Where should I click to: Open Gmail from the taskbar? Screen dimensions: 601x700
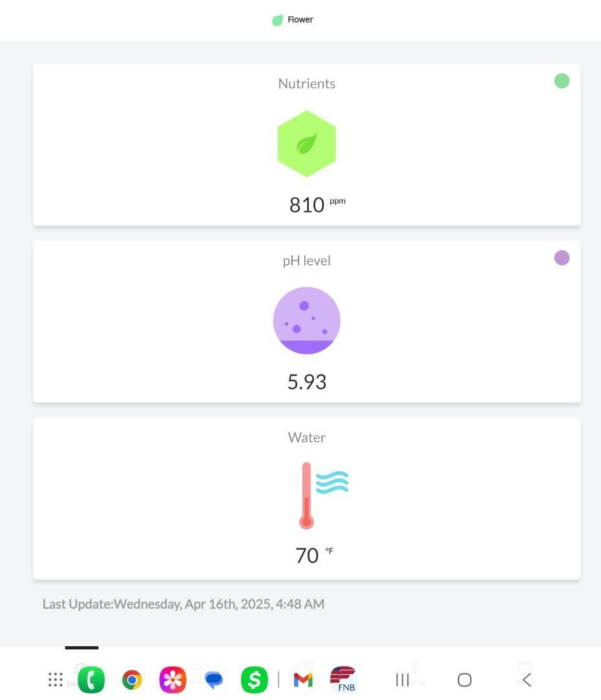coord(303,680)
